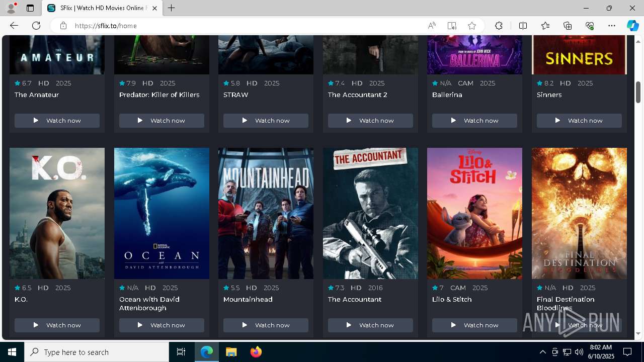Image resolution: width=644 pixels, height=362 pixels.
Task: View site information lock icon
Action: click(63, 26)
